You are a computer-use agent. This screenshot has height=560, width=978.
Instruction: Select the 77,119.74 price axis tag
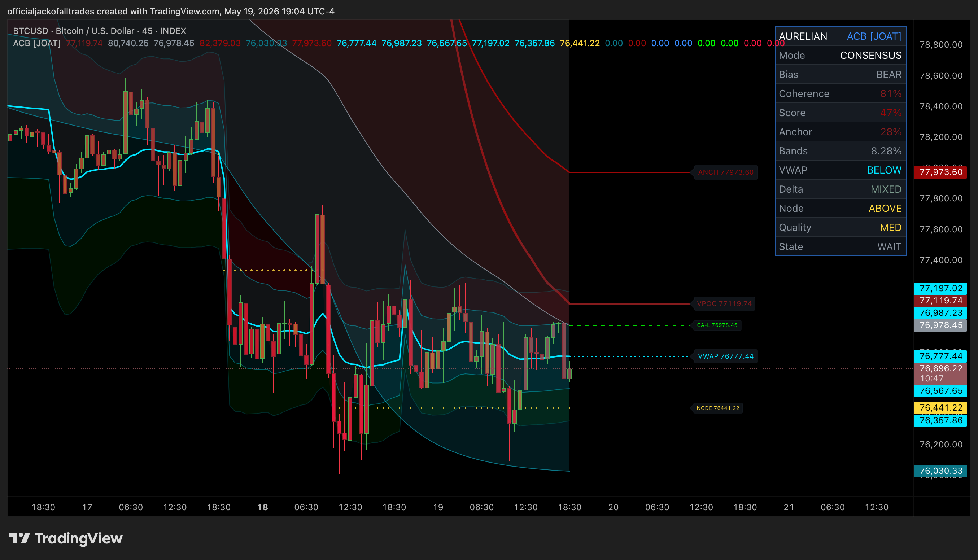[940, 300]
